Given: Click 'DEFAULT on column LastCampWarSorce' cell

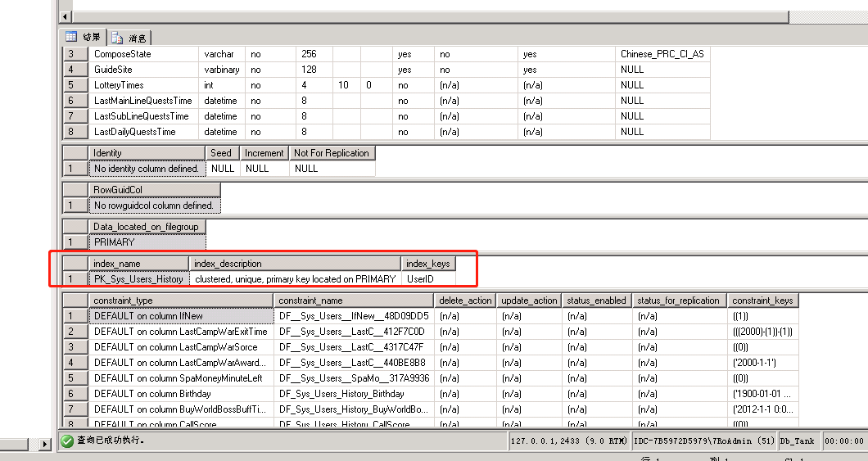Looking at the screenshot, I should pyautogui.click(x=180, y=347).
